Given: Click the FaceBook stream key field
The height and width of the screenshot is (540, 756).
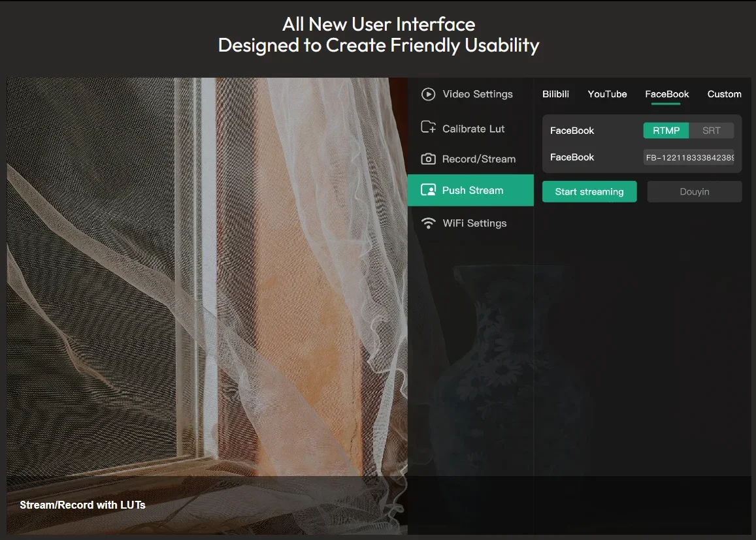Looking at the screenshot, I should point(689,157).
